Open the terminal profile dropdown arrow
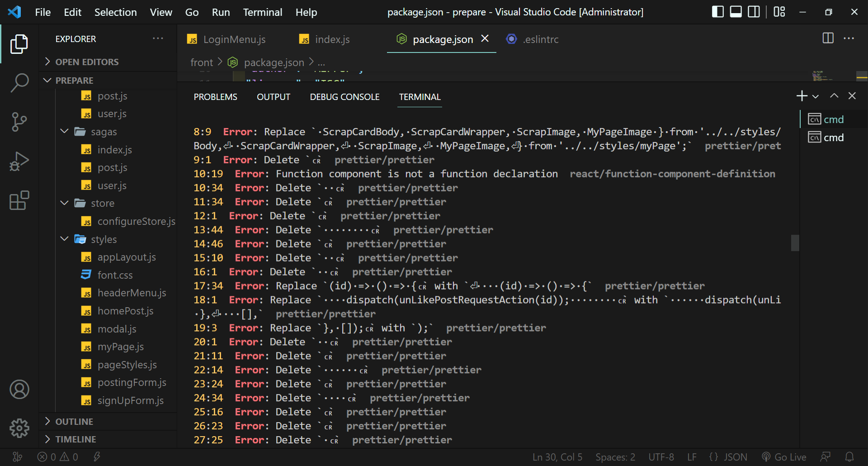The width and height of the screenshot is (868, 466). pyautogui.click(x=815, y=96)
